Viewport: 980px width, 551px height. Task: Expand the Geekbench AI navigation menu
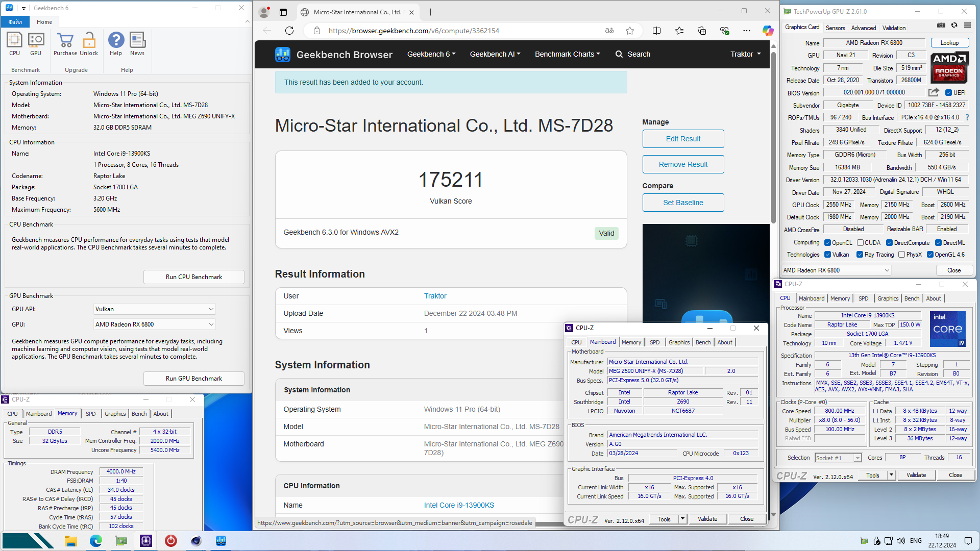[x=495, y=54]
